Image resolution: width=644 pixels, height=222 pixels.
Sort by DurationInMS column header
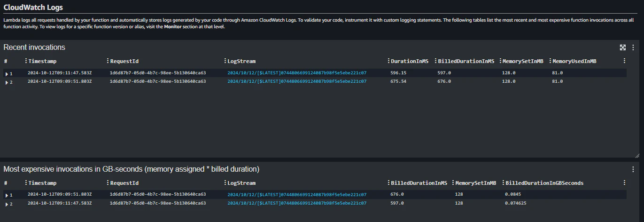[x=410, y=61]
